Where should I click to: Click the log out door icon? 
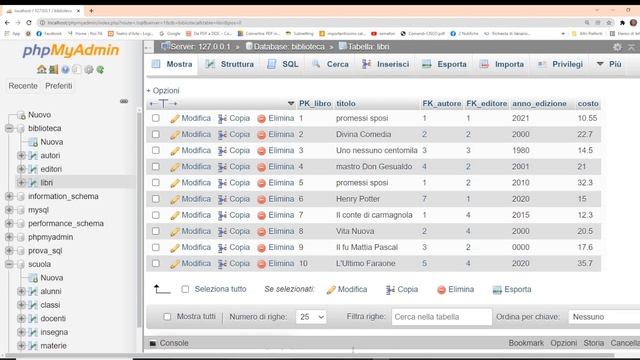pyautogui.click(x=53, y=69)
